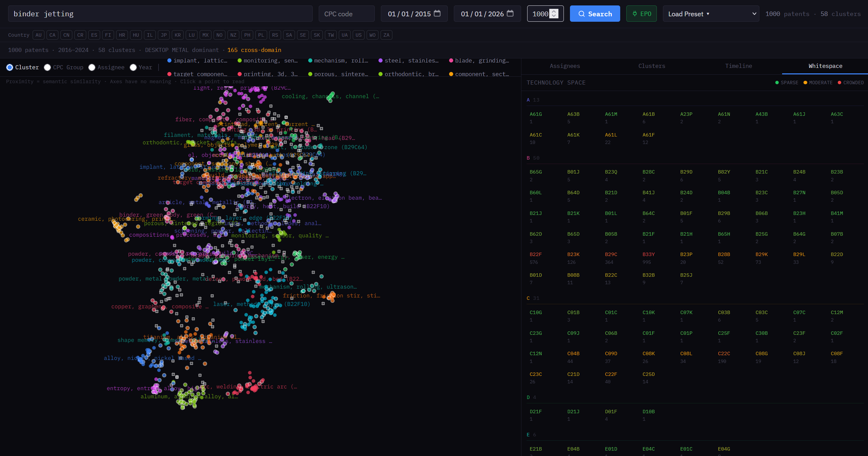Click the patent count stepper arrows

(554, 14)
